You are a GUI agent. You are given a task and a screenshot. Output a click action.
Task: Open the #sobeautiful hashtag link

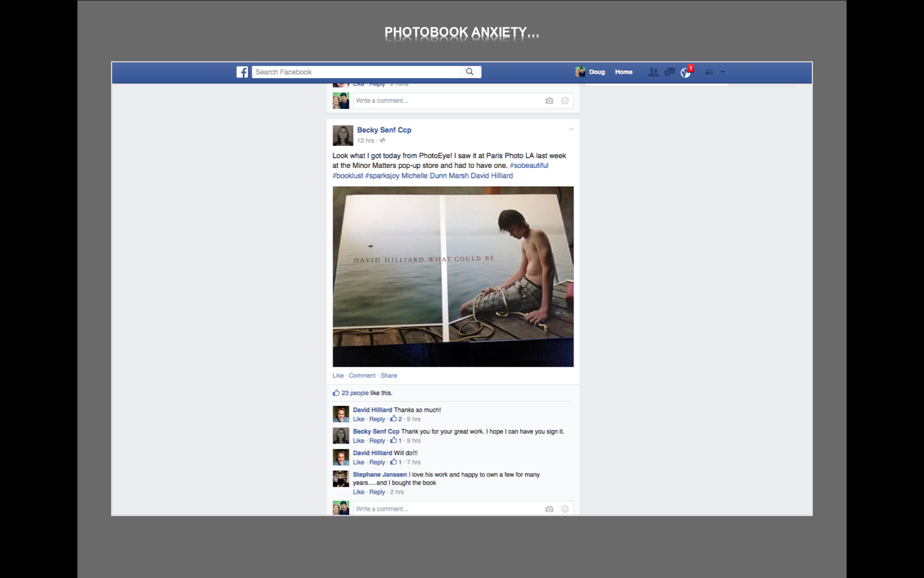tap(529, 165)
